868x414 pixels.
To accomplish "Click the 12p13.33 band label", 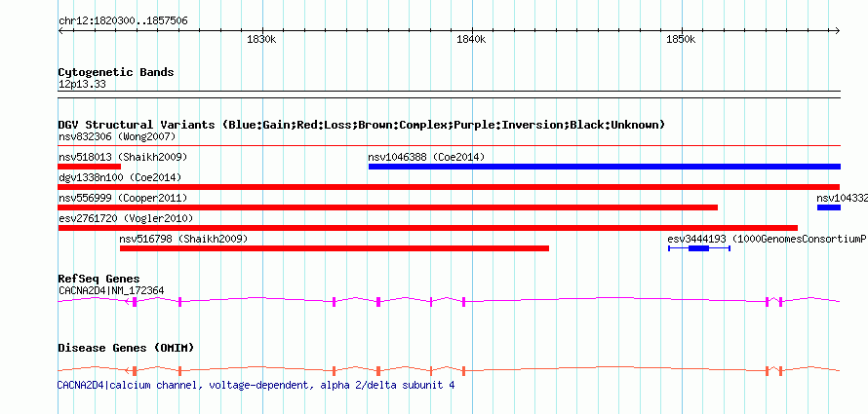I will pyautogui.click(x=82, y=85).
